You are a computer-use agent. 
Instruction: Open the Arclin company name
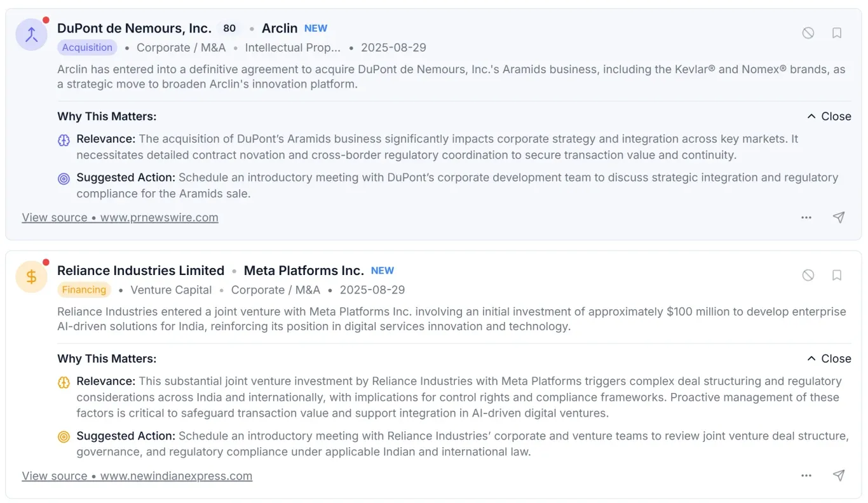point(280,29)
